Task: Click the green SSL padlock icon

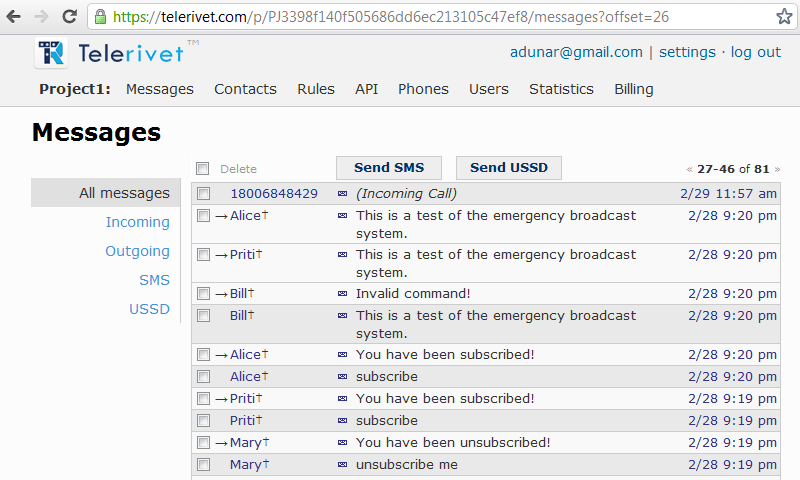Action: click(101, 17)
